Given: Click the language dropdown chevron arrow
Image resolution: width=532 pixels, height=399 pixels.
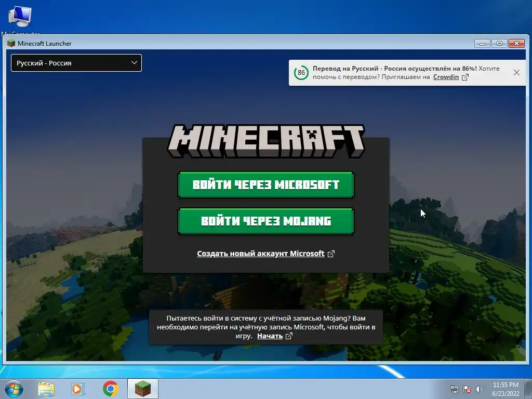Looking at the screenshot, I should (134, 63).
